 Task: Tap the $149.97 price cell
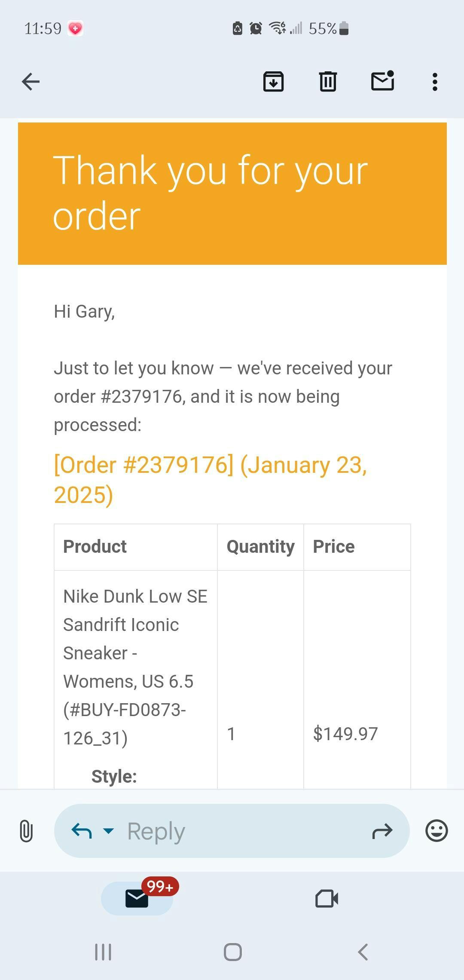click(x=345, y=734)
